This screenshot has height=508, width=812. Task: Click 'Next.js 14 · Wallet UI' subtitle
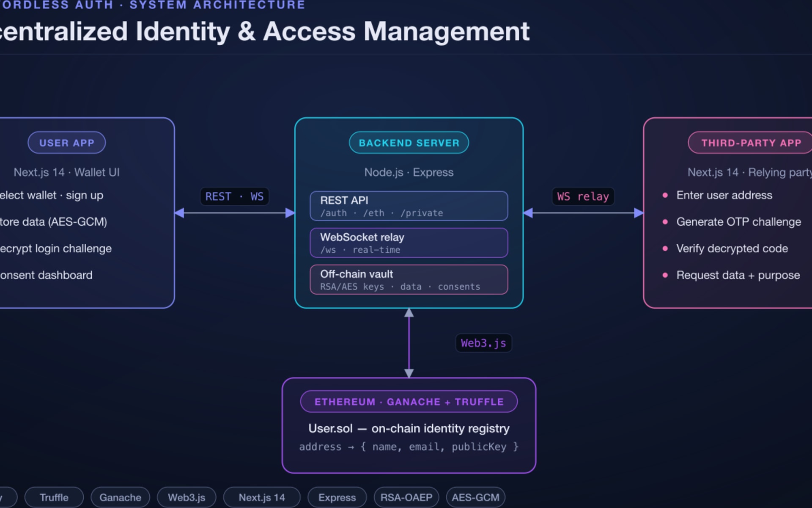[66, 172]
